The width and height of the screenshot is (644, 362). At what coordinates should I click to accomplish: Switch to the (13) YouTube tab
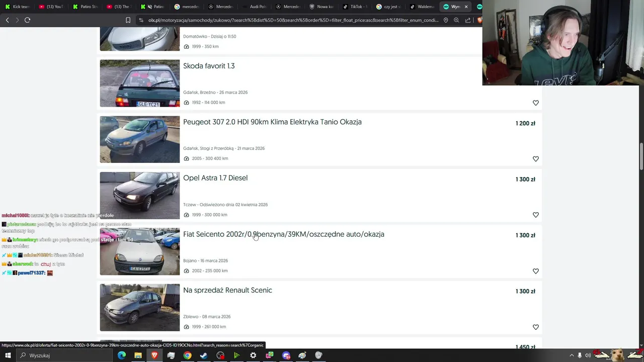(x=51, y=7)
